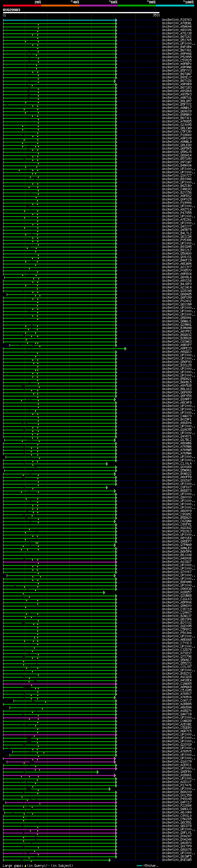The height and width of the screenshot is (868, 197).
Task: Click hit label UniRef100_Q17BC2
Action: tap(177, 440)
